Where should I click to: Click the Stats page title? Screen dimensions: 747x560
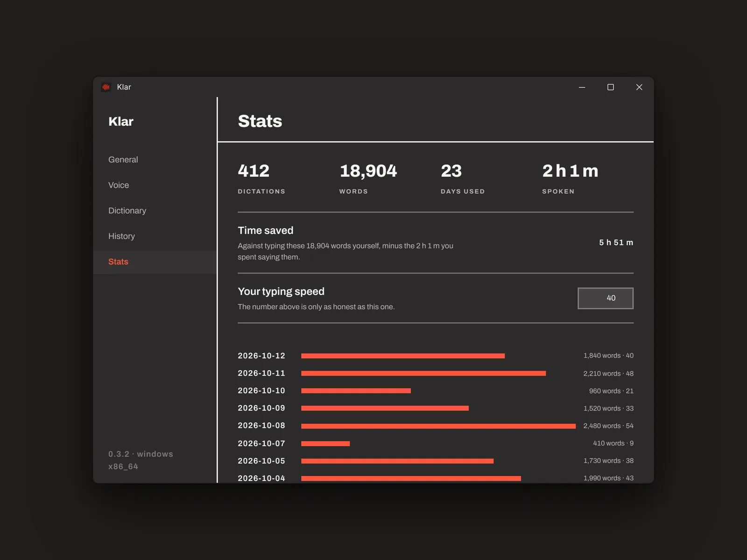point(260,121)
